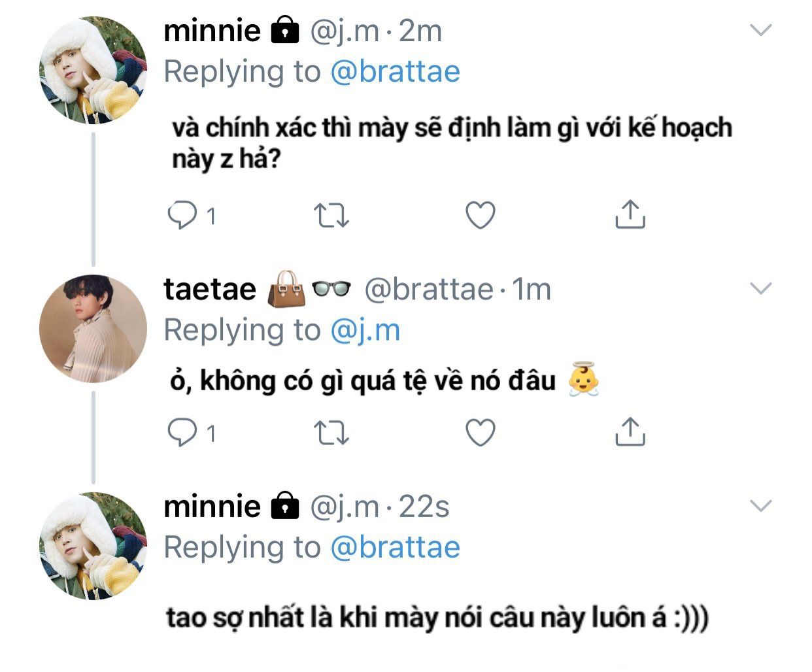Share taetae's tweet

(x=630, y=431)
